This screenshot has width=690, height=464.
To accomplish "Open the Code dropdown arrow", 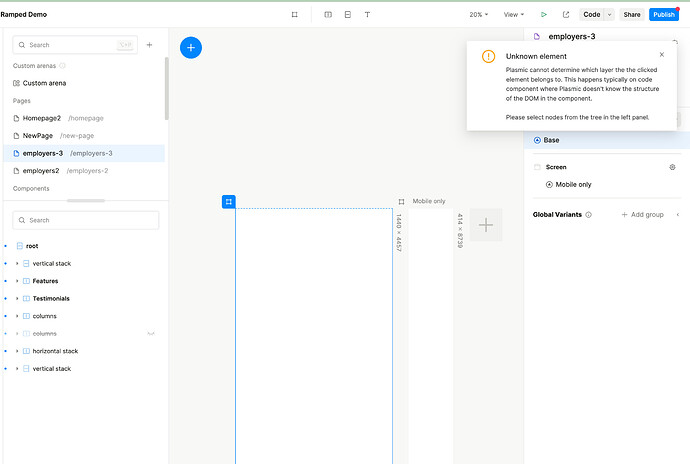I will pos(609,15).
